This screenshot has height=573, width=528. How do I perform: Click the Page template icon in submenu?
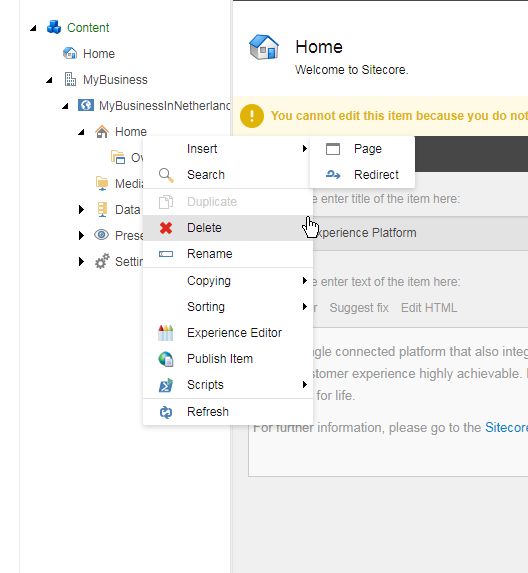[333, 149]
